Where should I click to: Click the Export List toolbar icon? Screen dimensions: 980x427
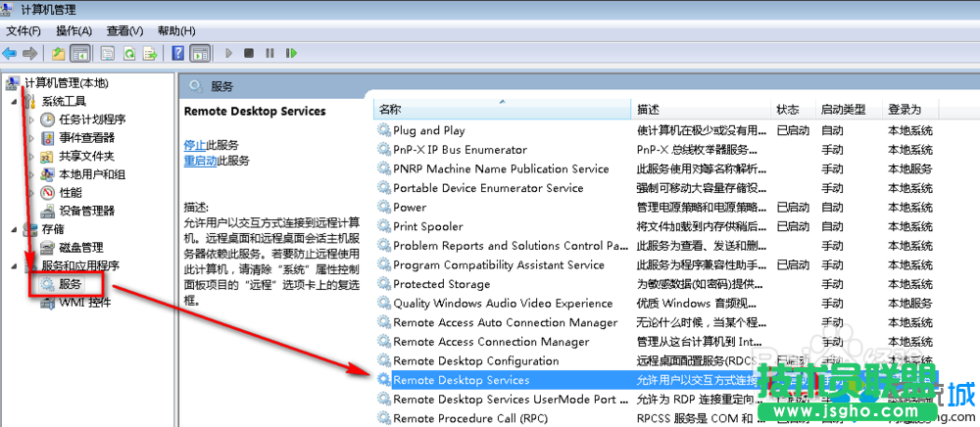[150, 53]
